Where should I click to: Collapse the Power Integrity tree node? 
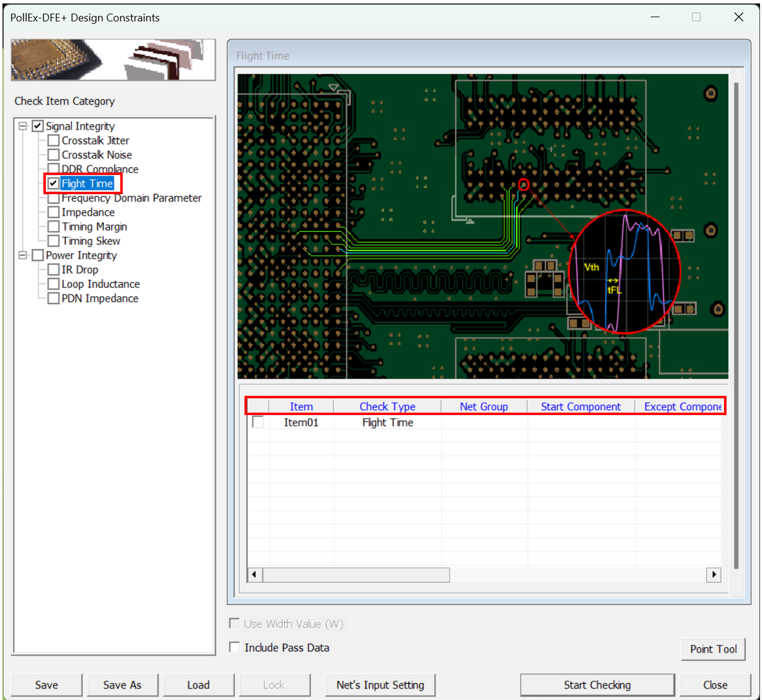click(x=23, y=255)
